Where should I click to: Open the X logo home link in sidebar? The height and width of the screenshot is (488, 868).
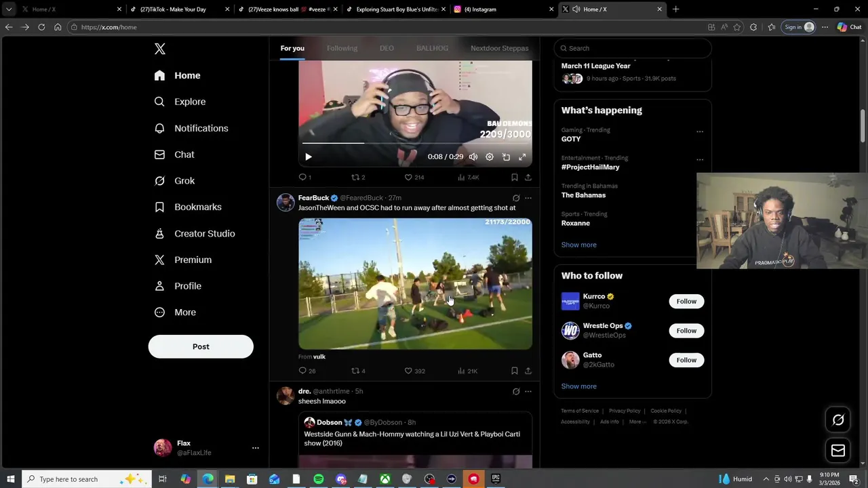(x=160, y=49)
